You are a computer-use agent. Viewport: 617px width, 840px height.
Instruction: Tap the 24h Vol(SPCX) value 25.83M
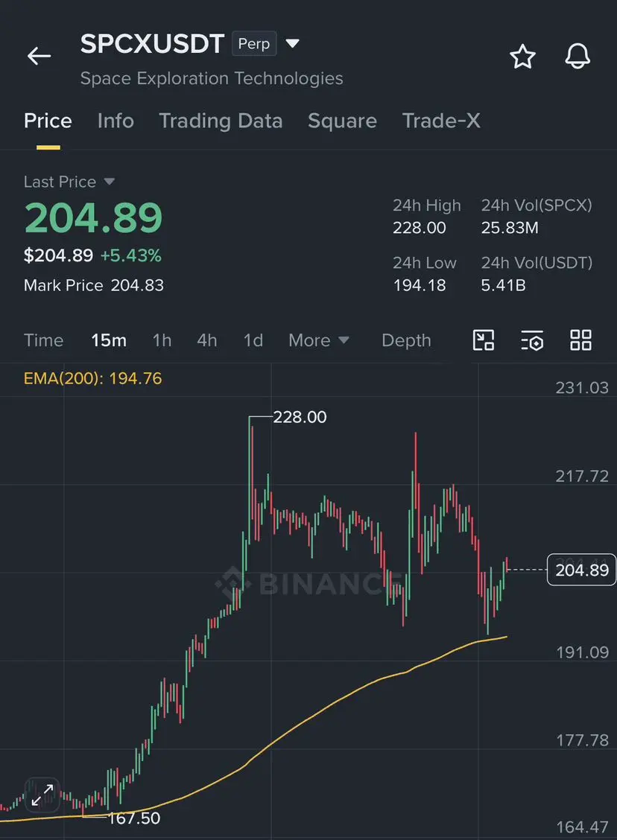(509, 228)
